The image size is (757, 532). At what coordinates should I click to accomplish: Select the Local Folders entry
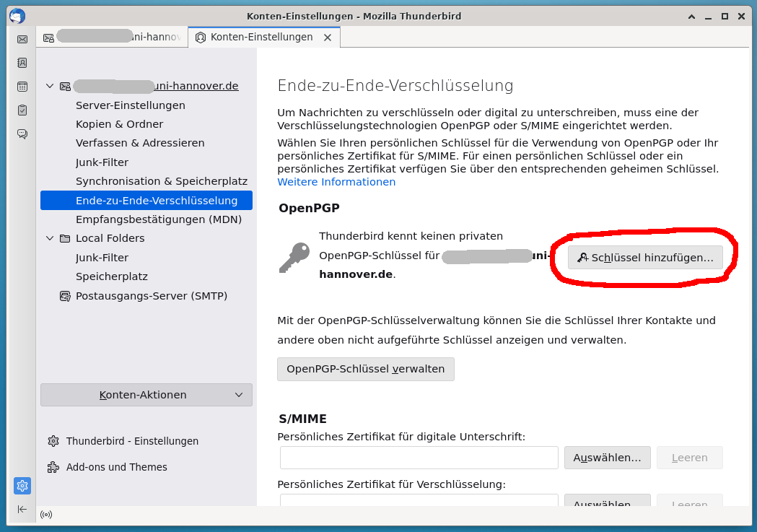click(110, 238)
